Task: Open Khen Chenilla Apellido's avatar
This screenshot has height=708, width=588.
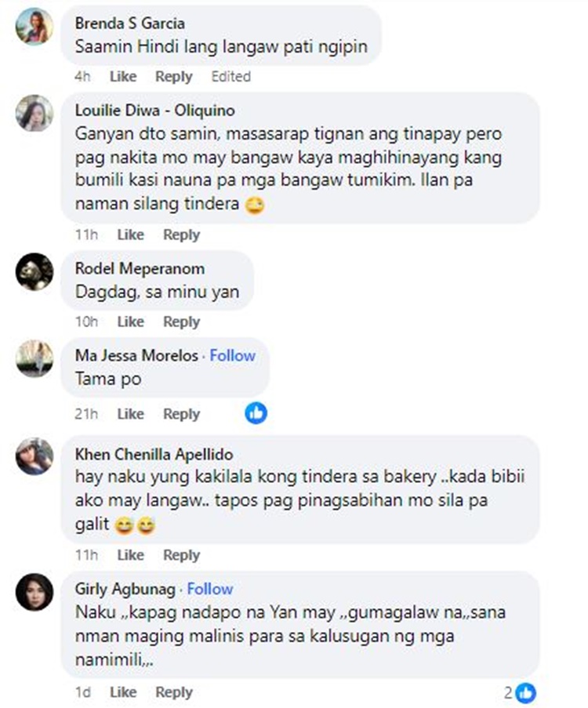Action: pyautogui.click(x=34, y=456)
